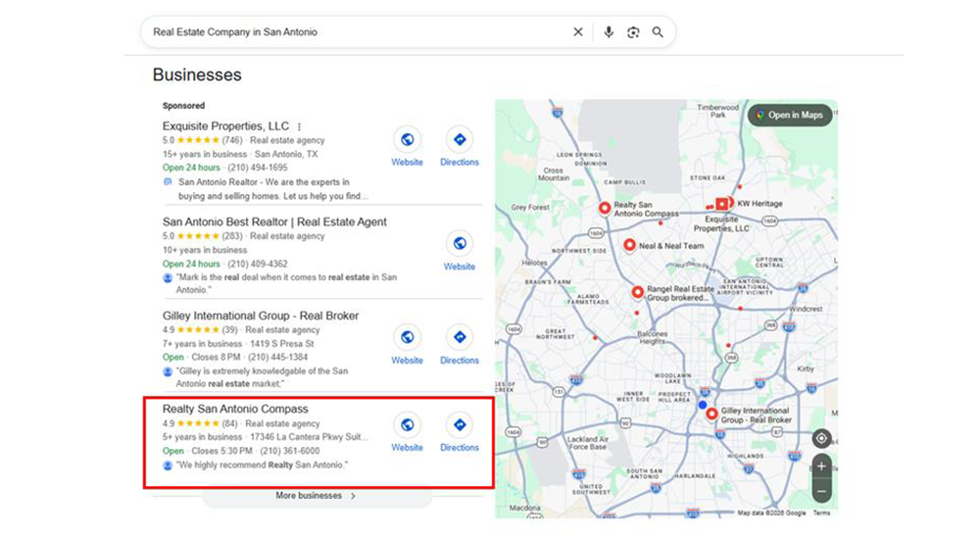Click the Sponsored label
The width and height of the screenshot is (980, 539).
tap(183, 106)
